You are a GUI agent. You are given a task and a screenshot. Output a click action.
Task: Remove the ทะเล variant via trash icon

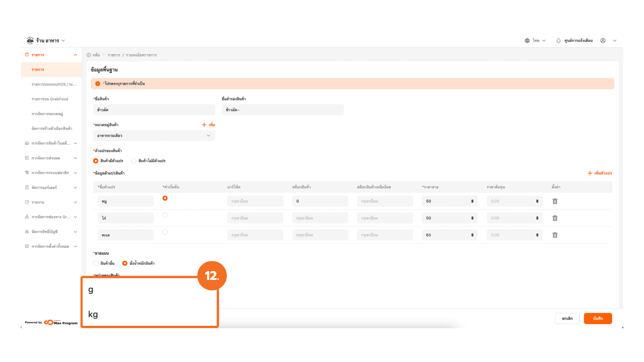(555, 235)
